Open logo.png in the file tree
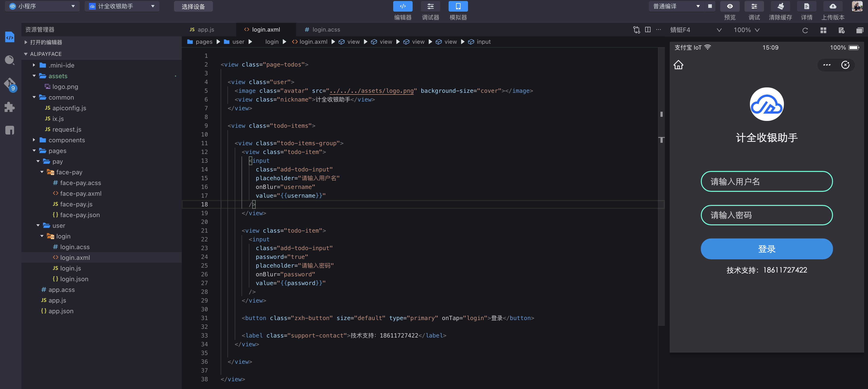The image size is (868, 389). point(65,86)
